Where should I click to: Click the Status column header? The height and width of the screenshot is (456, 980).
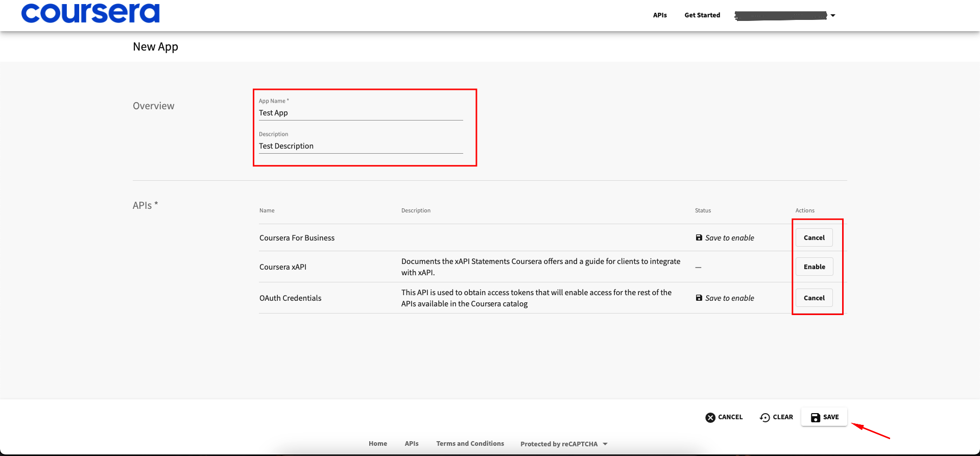[x=703, y=210]
